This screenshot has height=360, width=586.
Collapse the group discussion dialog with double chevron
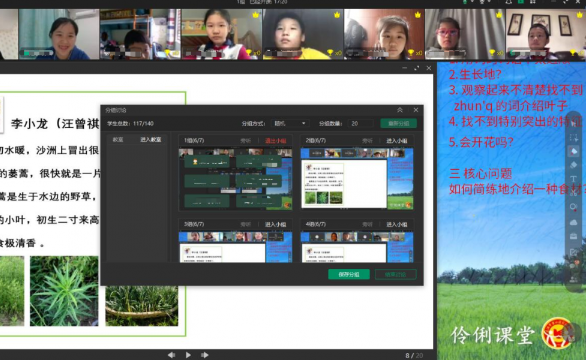[x=400, y=110]
